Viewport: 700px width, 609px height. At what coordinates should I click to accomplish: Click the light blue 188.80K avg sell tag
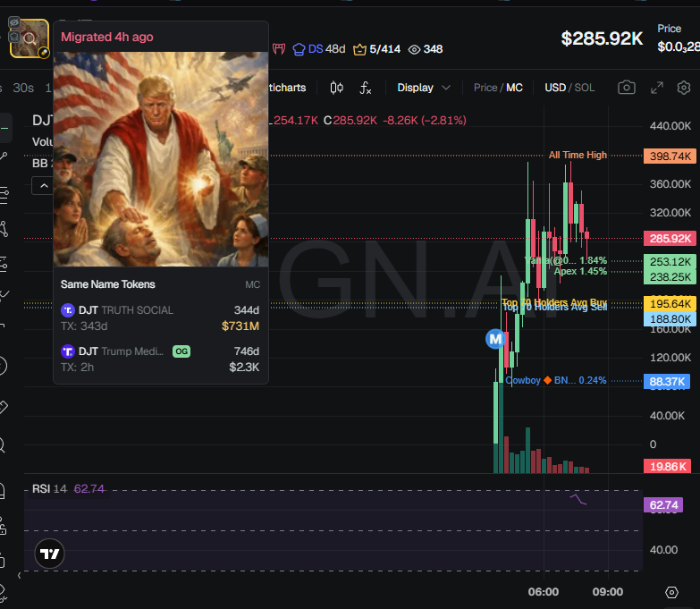coord(670,318)
